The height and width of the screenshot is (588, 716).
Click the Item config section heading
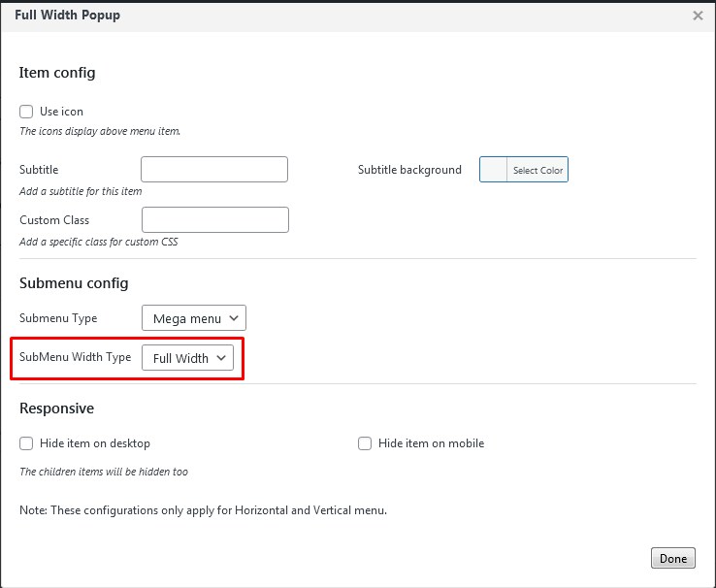pos(57,73)
